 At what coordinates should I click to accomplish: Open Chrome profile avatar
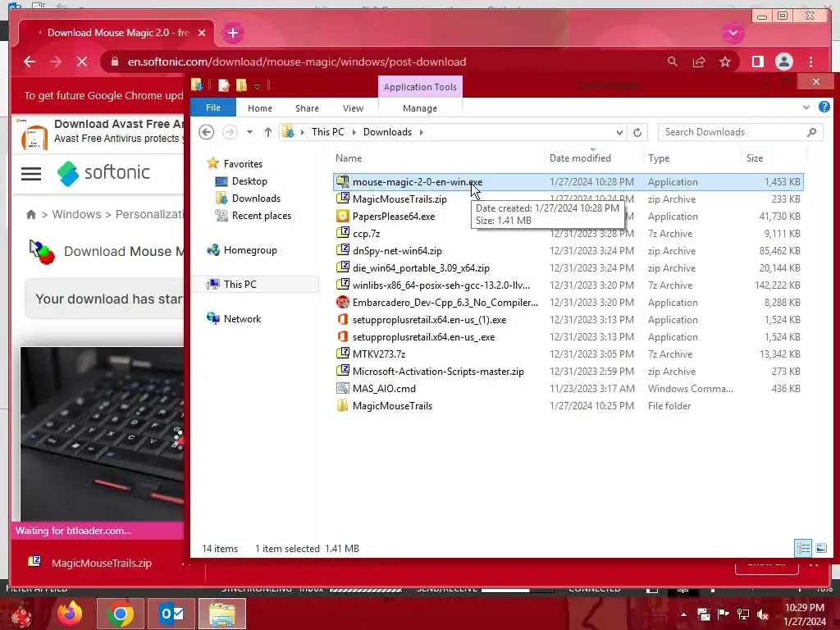(x=783, y=62)
